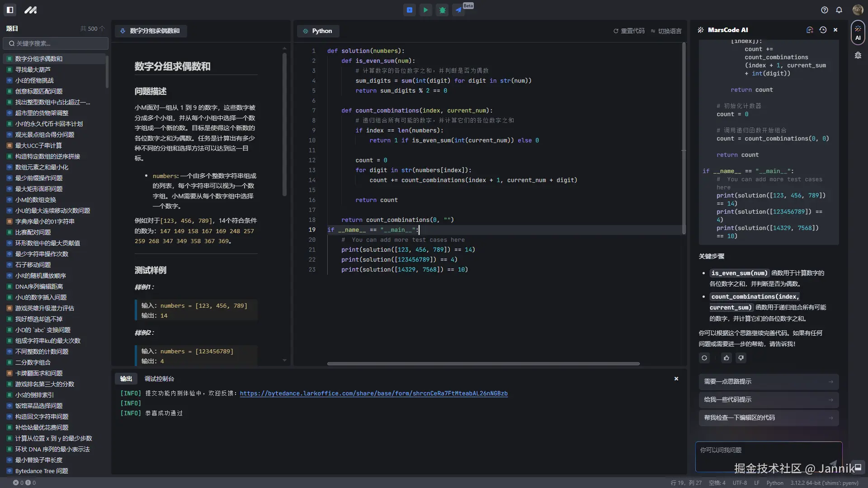The image size is (868, 488).
Task: Click the blue stop icon in the top toolbar
Action: point(409,10)
